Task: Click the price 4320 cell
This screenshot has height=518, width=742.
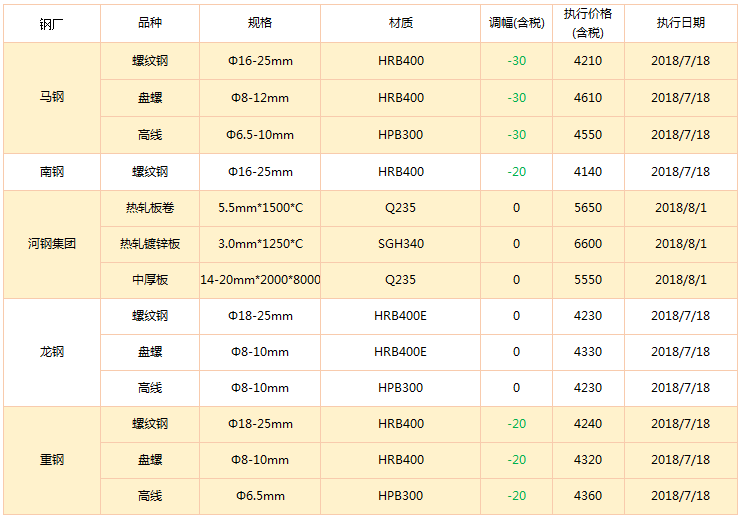Action: (x=588, y=460)
